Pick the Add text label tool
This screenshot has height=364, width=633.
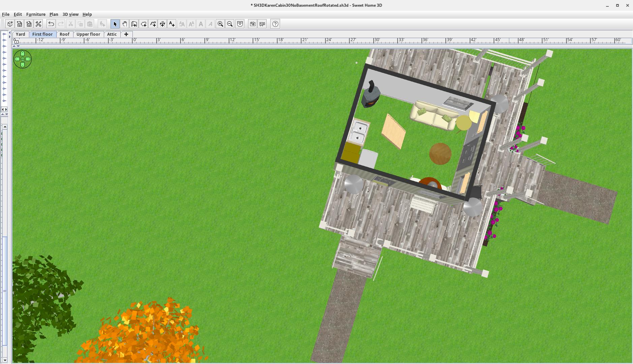click(172, 24)
